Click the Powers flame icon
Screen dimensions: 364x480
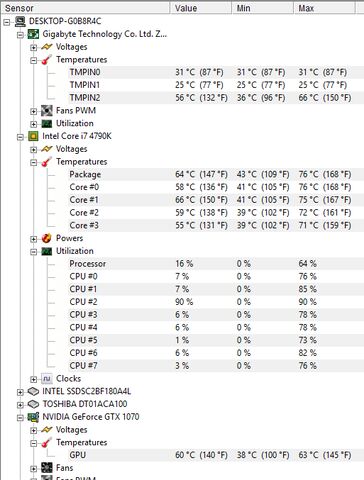47,238
